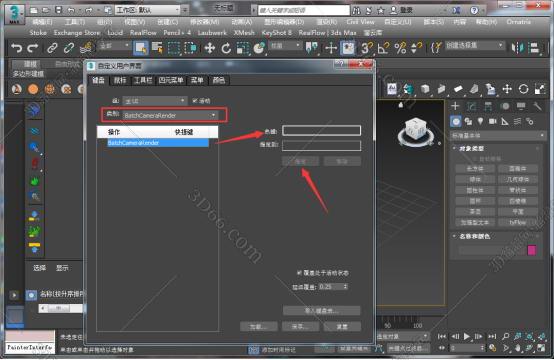554x360 pixels.
Task: Toggle Window/Crossing selection icon
Action: (190, 48)
